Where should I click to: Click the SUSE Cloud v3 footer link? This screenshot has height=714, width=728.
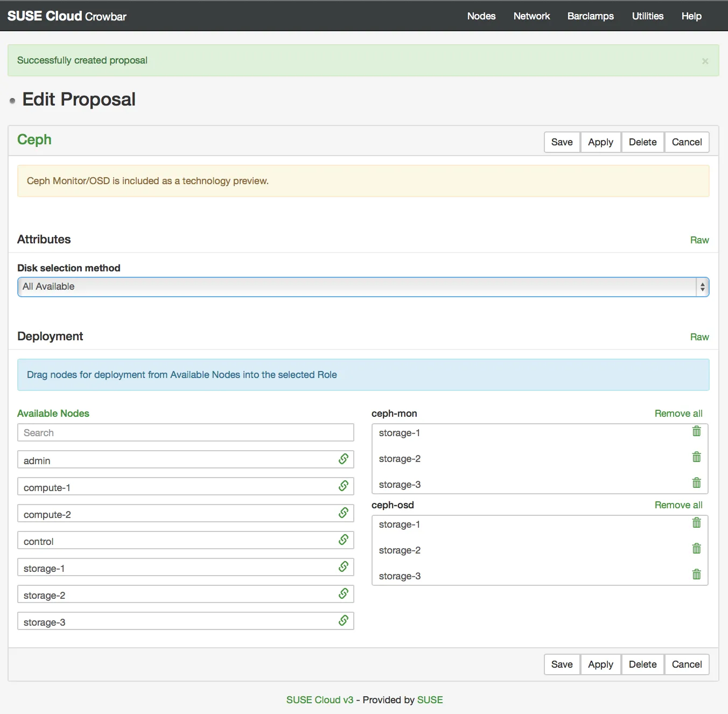point(320,700)
